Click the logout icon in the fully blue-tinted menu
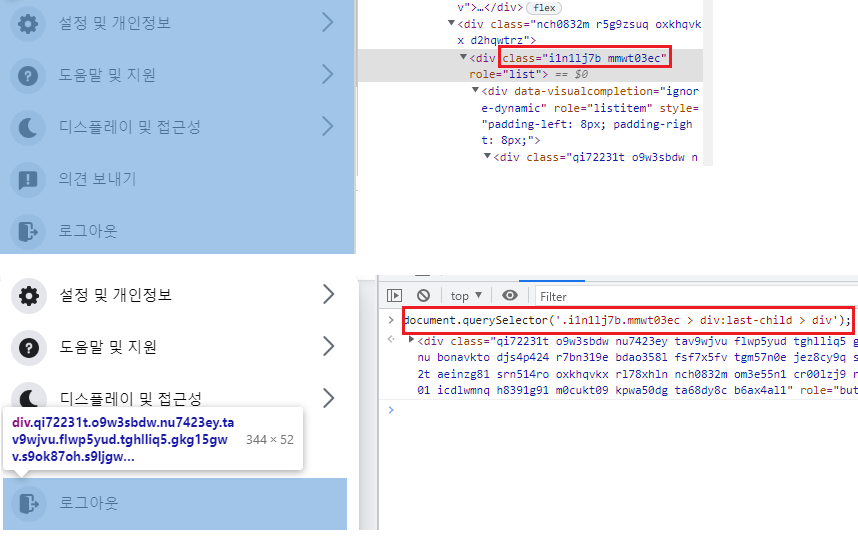The image size is (858, 541). click(28, 231)
